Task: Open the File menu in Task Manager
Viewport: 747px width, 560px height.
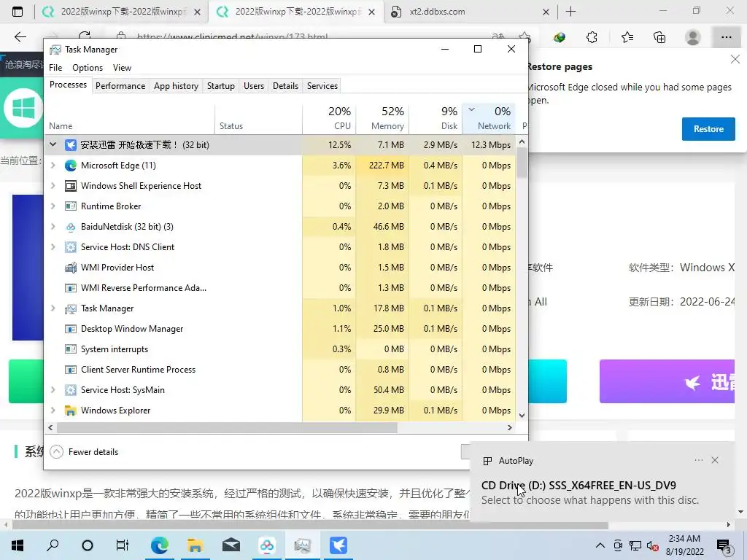Action: (55, 68)
